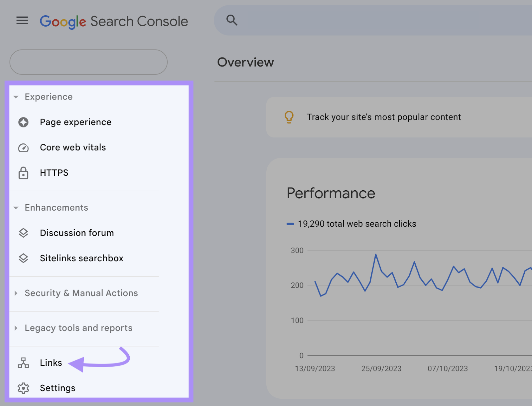Open the HTTPS report
This screenshot has width=532, height=406.
[54, 173]
